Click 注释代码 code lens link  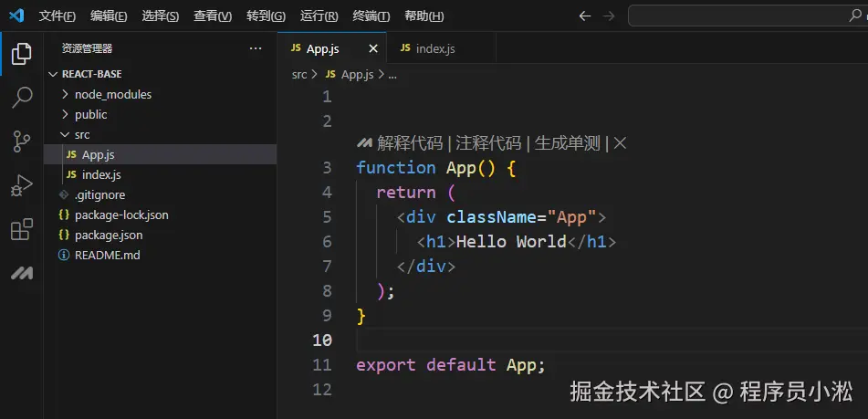click(489, 143)
